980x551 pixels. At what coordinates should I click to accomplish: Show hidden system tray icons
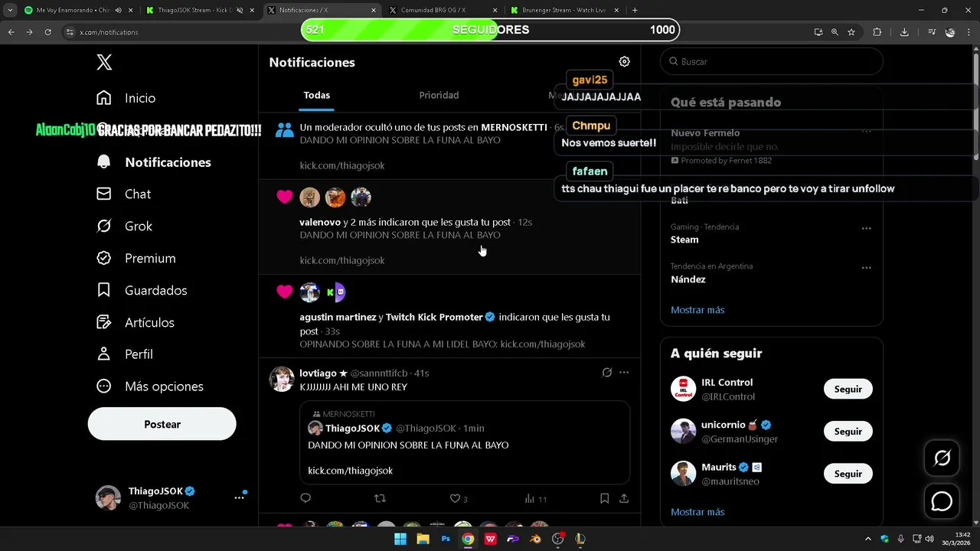[x=867, y=539]
